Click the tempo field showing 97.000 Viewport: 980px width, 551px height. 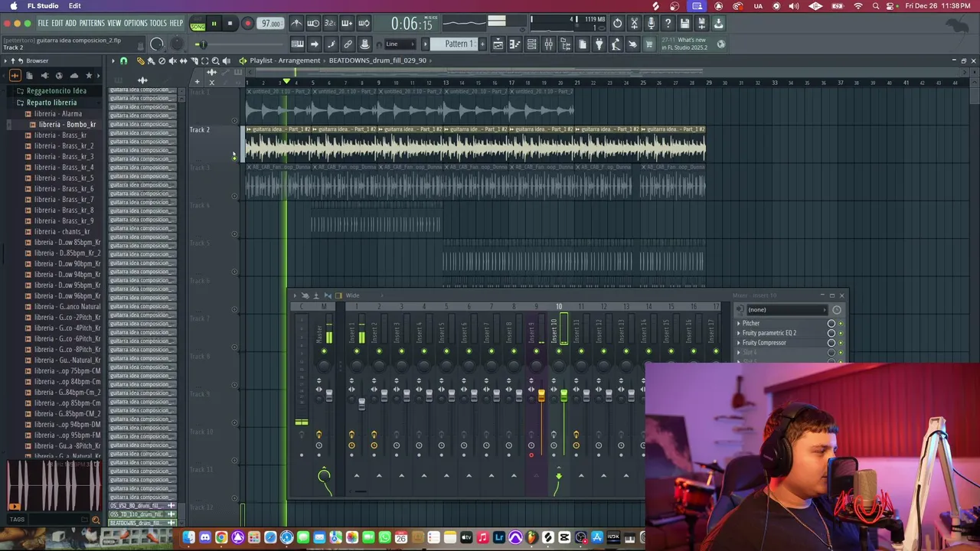(x=270, y=24)
